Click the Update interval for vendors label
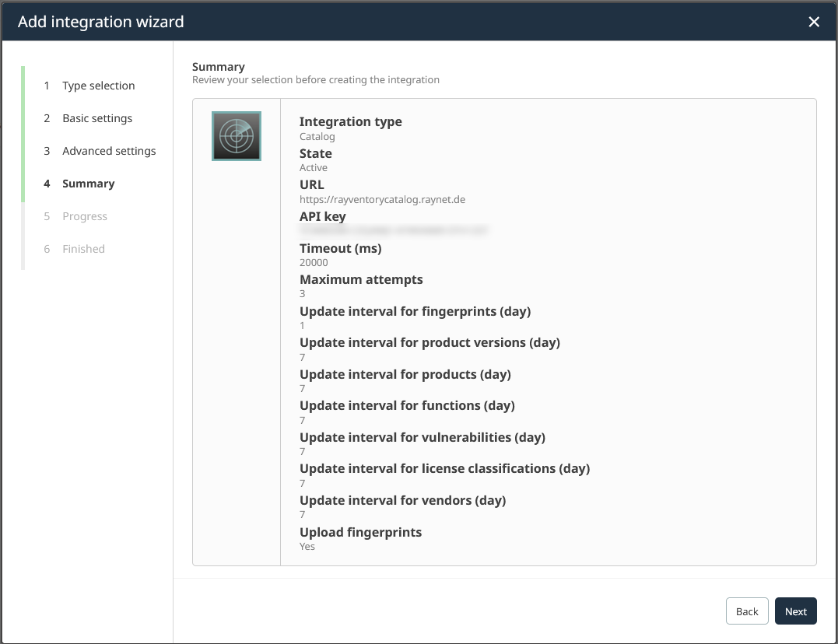Image resolution: width=838 pixels, height=644 pixels. click(402, 500)
